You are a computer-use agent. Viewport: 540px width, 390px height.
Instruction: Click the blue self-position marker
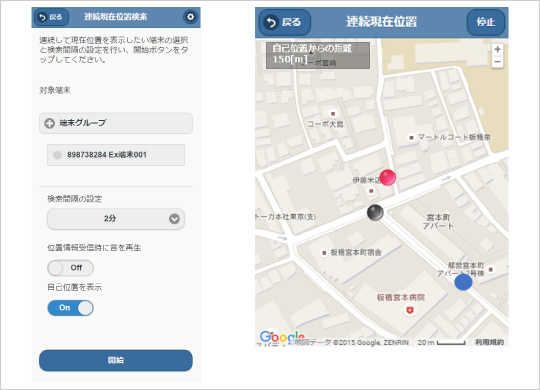click(463, 282)
